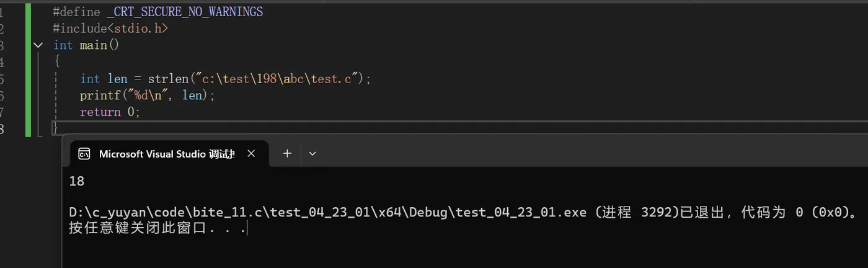
Task: Open the terminal profiles dropdown chevron
Action: 312,153
